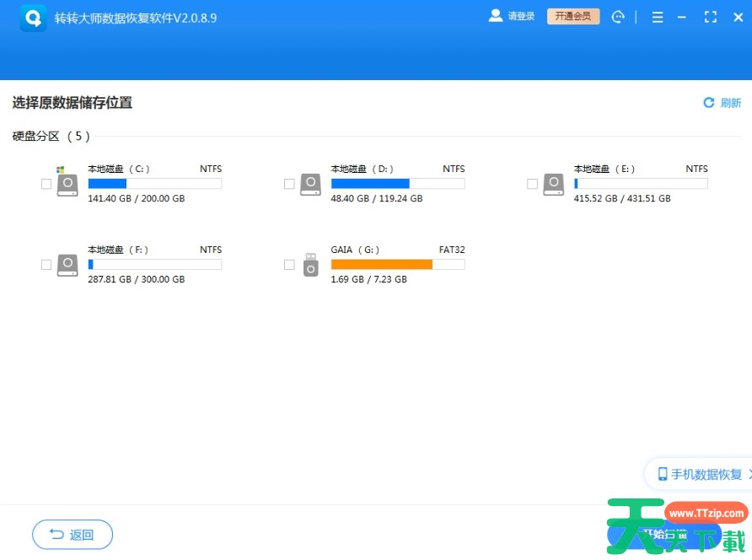Click the local disk D: drive icon

click(310, 185)
